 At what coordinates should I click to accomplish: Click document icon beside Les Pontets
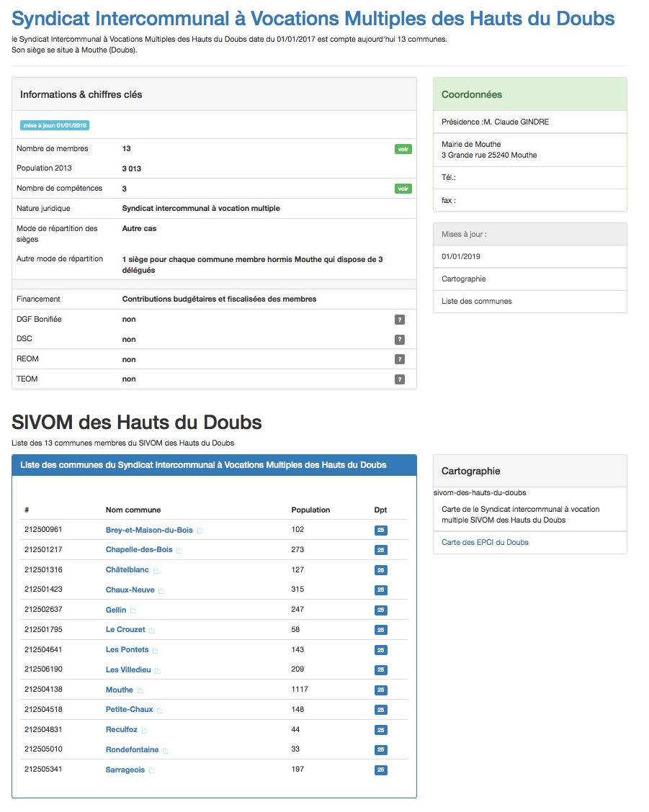[156, 651]
